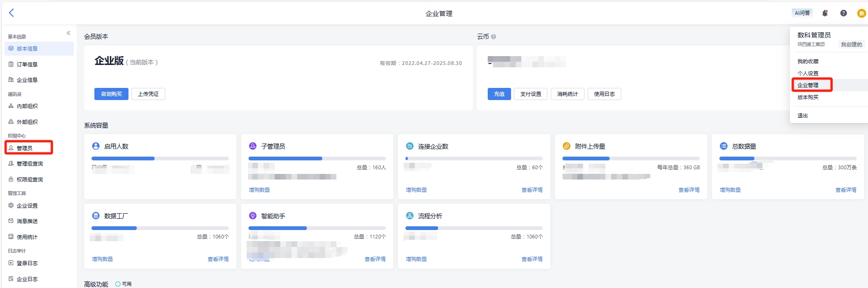The width and height of the screenshot is (868, 288).
Task: Click the 子管理员 progress bar
Action: click(317, 158)
